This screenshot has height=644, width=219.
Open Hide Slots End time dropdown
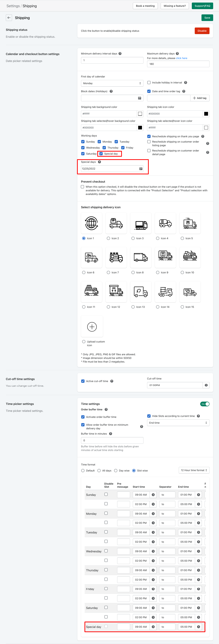pos(178,423)
